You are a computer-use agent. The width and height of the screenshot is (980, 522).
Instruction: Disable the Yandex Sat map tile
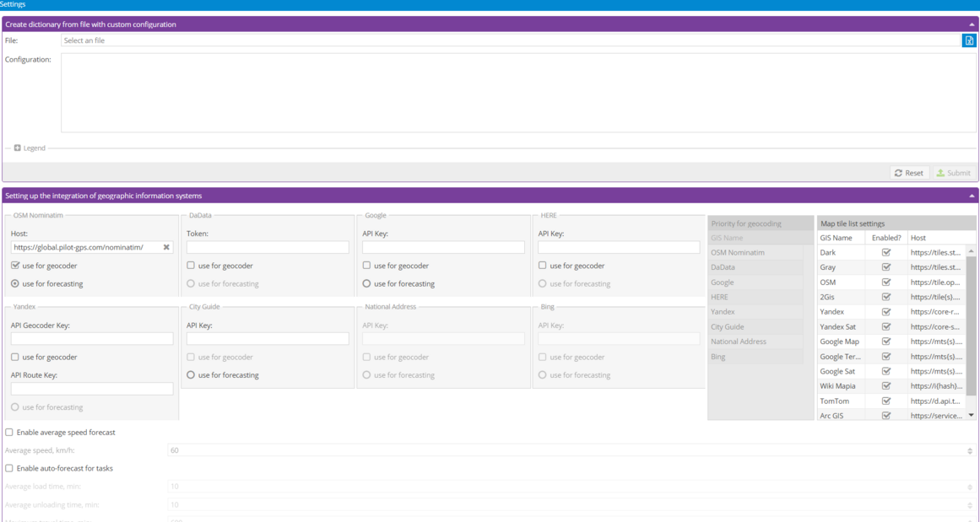885,326
